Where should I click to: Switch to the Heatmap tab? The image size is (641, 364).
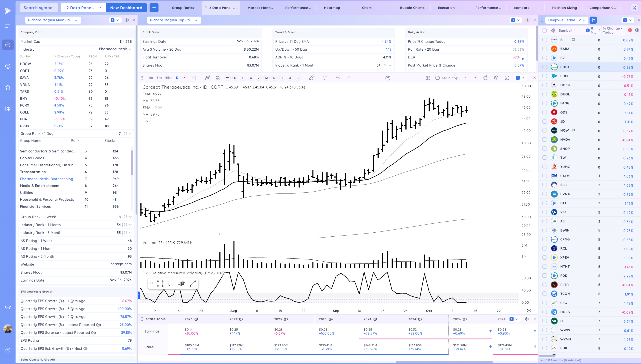(x=332, y=8)
